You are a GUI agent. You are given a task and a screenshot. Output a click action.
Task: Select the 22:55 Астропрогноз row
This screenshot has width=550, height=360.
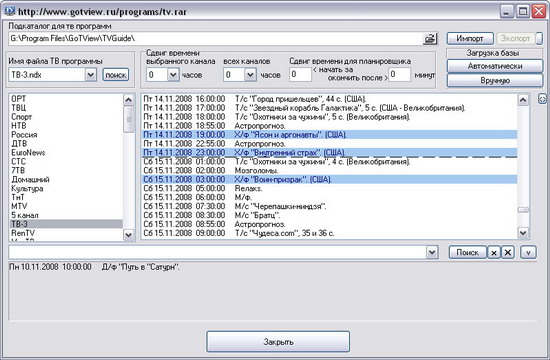(x=330, y=144)
